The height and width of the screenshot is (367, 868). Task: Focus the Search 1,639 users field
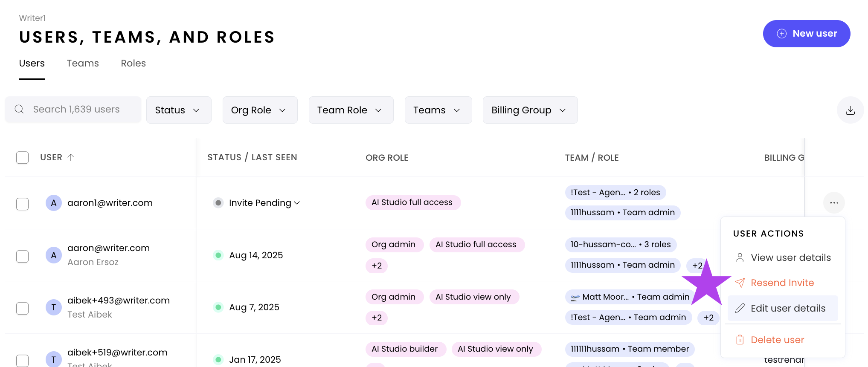77,110
